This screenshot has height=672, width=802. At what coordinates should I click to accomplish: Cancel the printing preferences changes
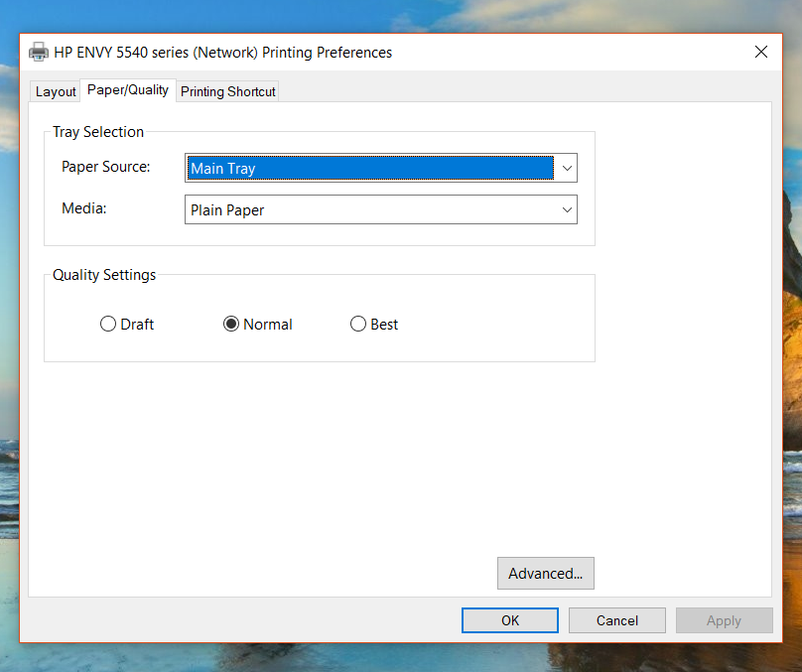tap(616, 620)
